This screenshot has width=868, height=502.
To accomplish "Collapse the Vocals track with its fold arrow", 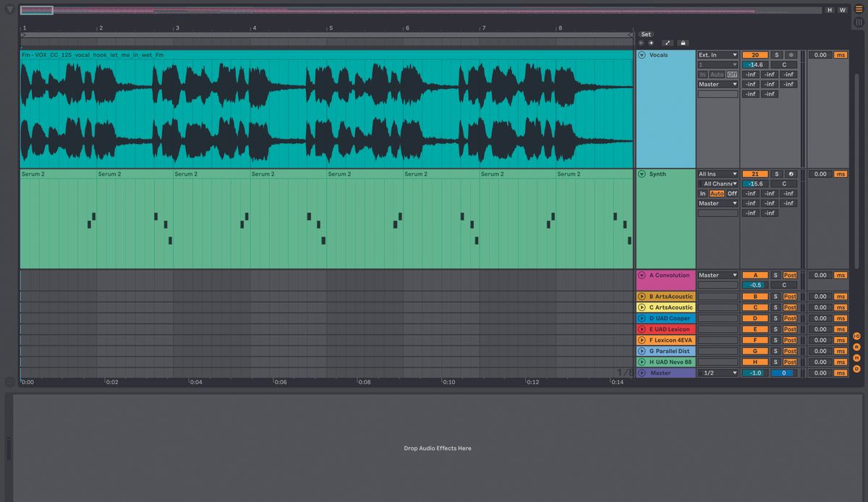I will tap(642, 54).
